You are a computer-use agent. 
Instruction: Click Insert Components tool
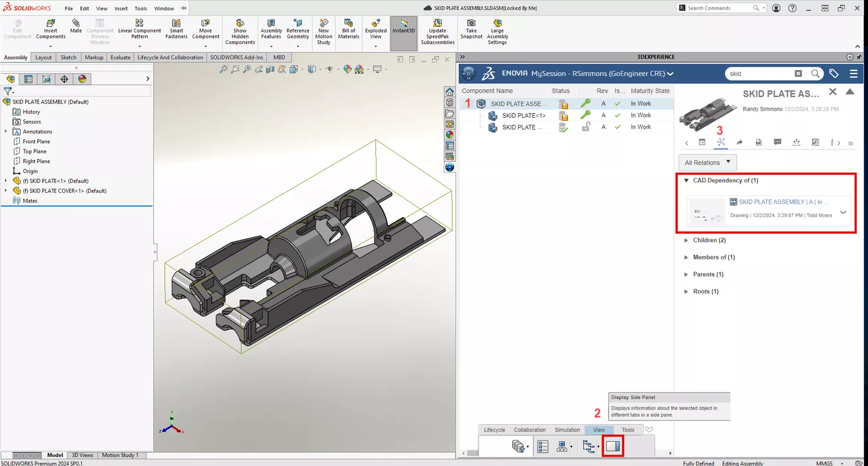[x=50, y=30]
